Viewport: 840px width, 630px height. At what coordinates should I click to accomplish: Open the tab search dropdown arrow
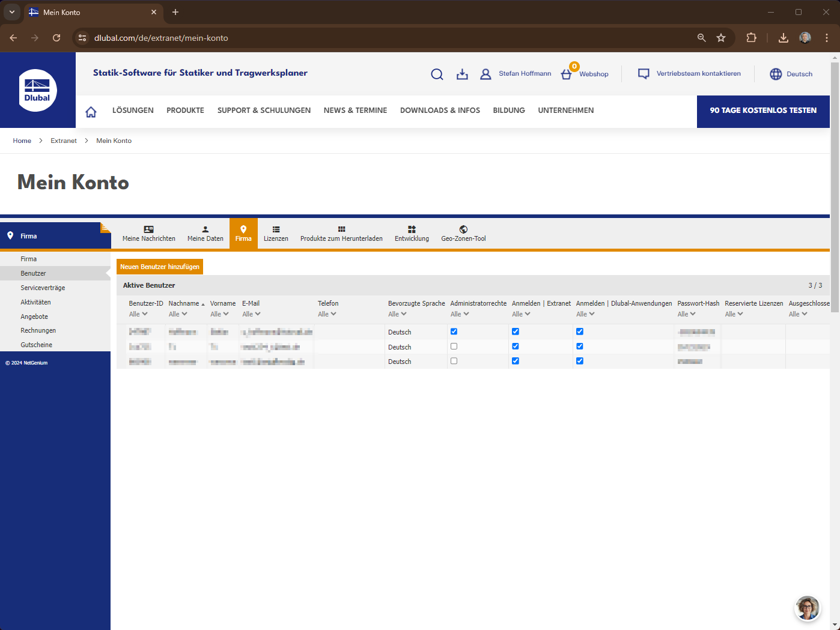(x=11, y=12)
